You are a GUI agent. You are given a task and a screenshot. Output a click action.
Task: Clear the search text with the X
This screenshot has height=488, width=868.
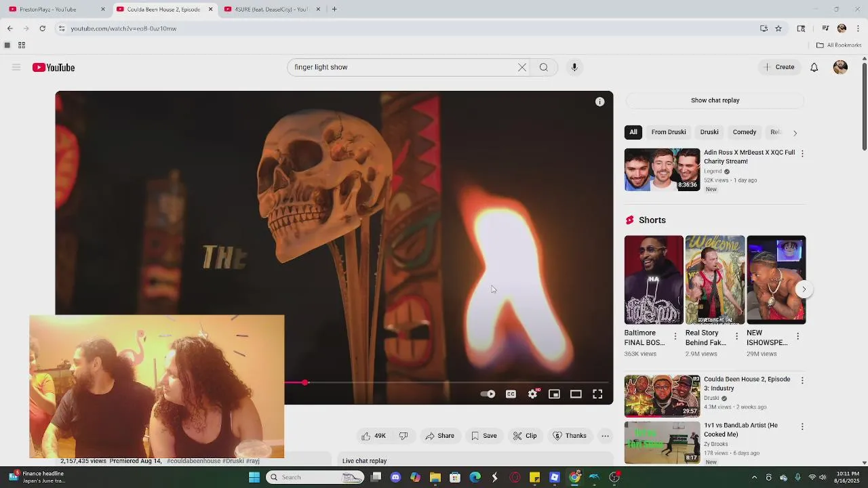[x=522, y=67]
